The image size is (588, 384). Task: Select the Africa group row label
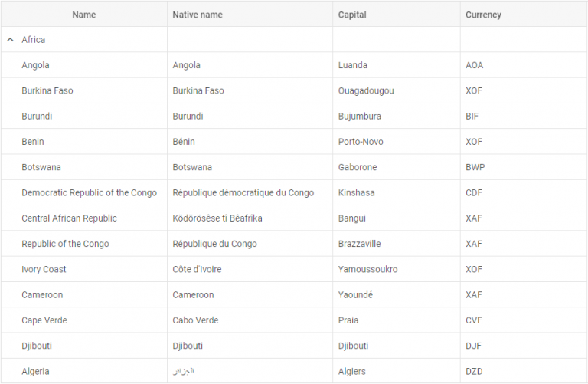[x=33, y=39]
